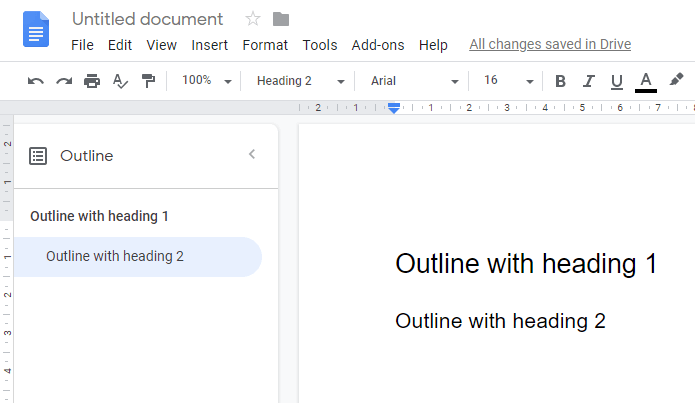The width and height of the screenshot is (695, 403).
Task: Click the vertical ruler at the left
Action: click(x=7, y=259)
